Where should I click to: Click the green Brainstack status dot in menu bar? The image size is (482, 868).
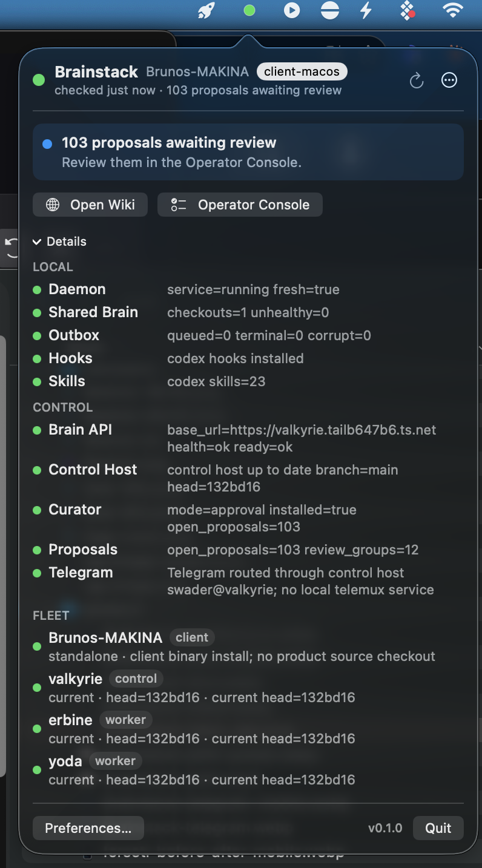click(249, 10)
